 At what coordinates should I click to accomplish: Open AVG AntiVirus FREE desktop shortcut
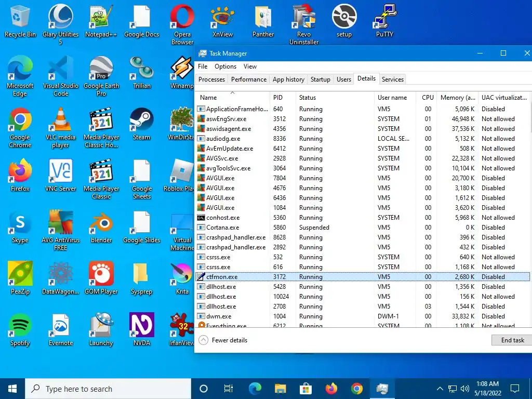pos(60,231)
